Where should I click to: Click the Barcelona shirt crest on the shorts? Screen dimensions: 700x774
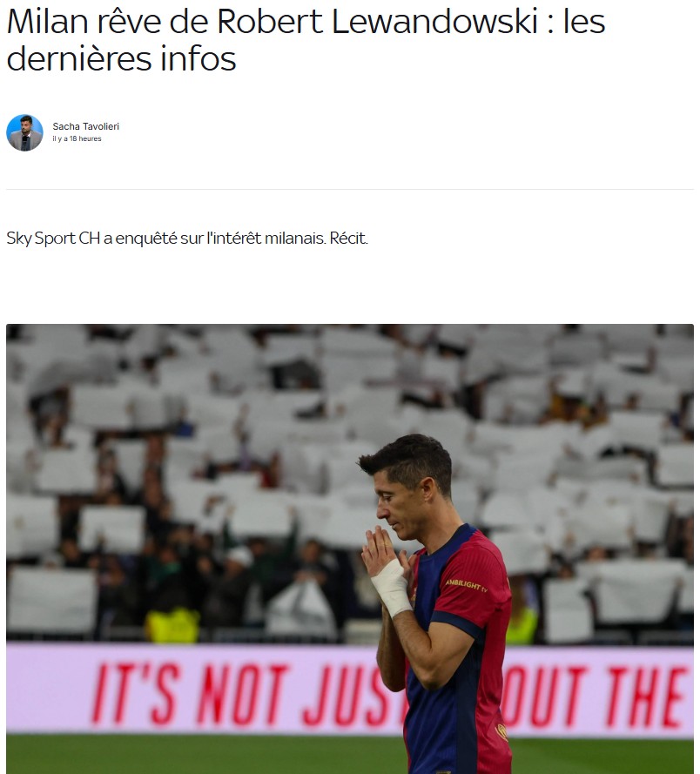click(x=501, y=732)
